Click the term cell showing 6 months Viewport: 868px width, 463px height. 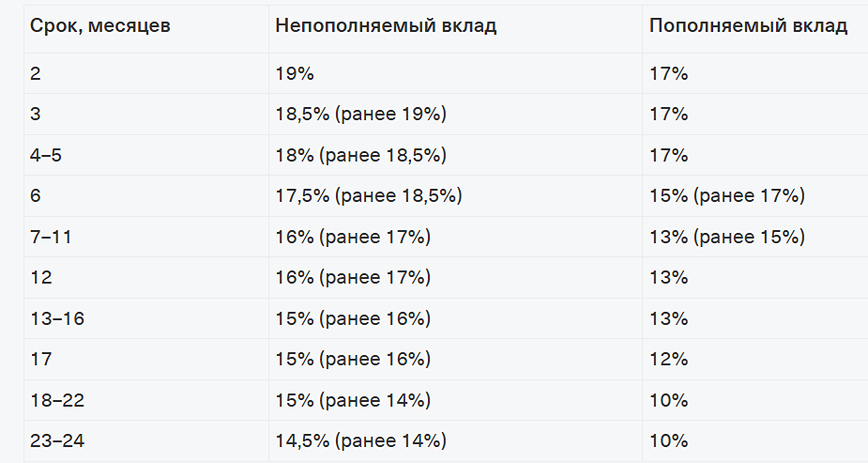point(36,196)
